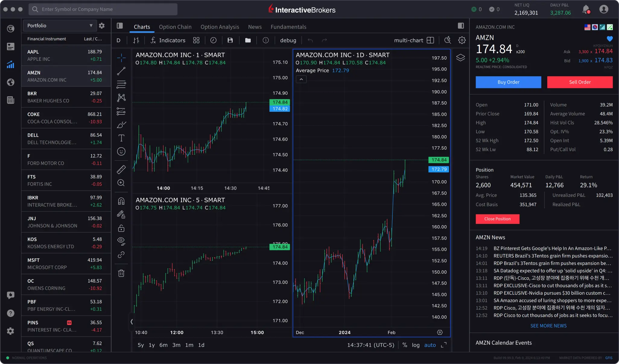
Task: Switch to the Option Chain tab
Action: (175, 27)
